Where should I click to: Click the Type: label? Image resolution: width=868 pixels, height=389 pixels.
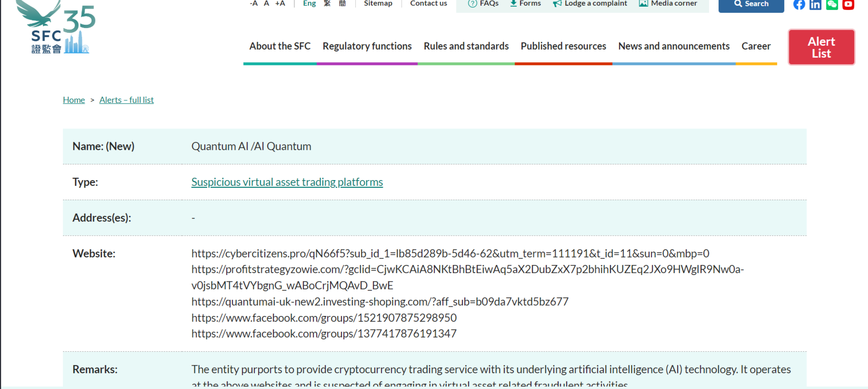coord(85,182)
